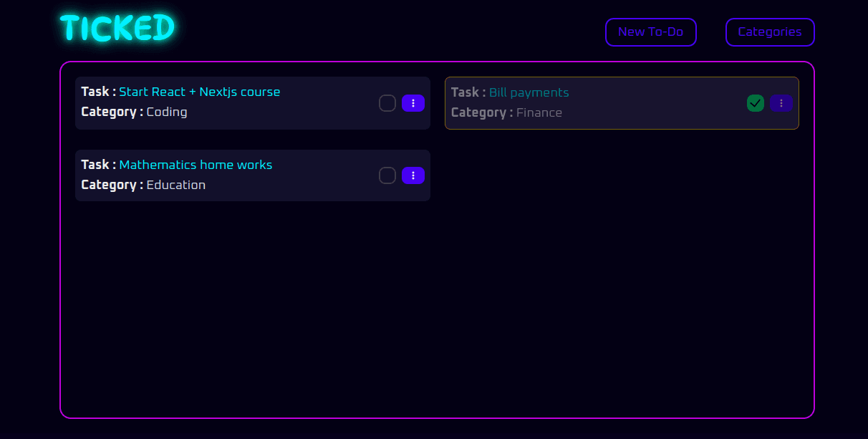Open options menu for Start React + Nextjs course
Image resolution: width=868 pixels, height=439 pixels.
(x=413, y=103)
